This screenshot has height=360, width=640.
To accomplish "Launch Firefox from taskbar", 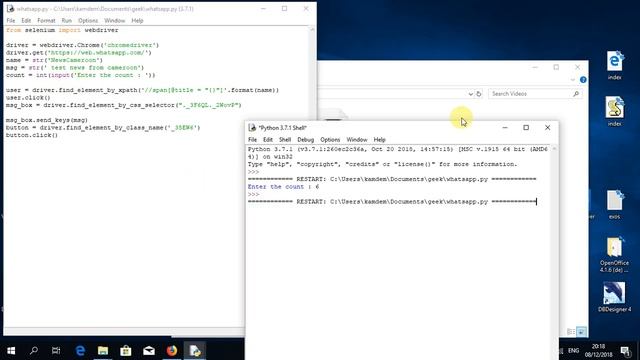I will pos(172,350).
